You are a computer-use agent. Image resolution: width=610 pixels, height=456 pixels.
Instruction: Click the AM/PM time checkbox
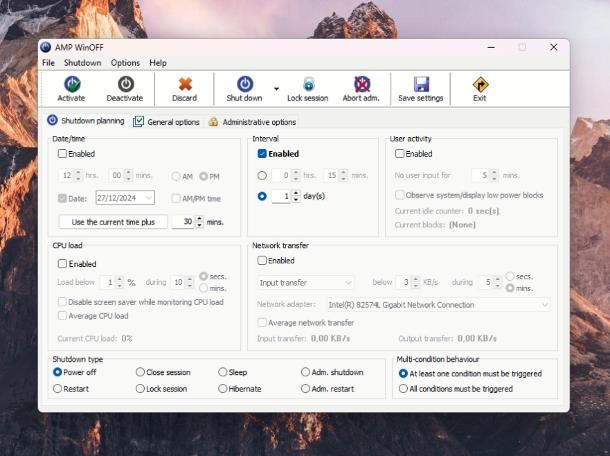(x=176, y=198)
